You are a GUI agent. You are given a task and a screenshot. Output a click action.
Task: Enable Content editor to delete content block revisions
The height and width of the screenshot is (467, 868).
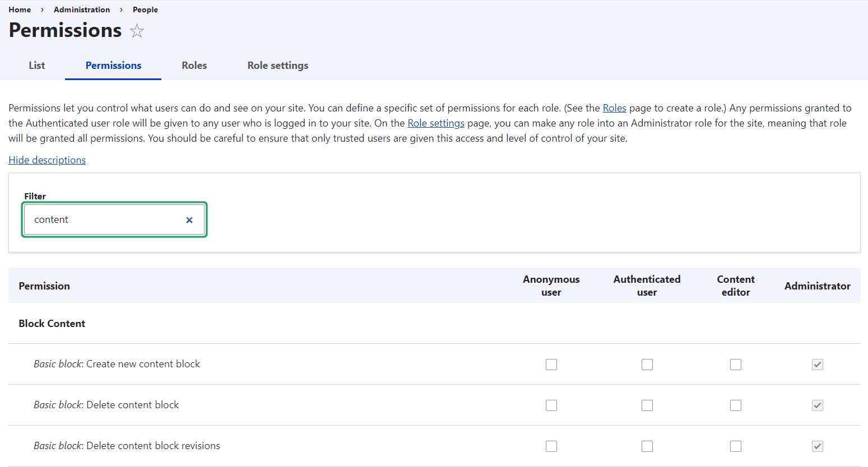(736, 446)
